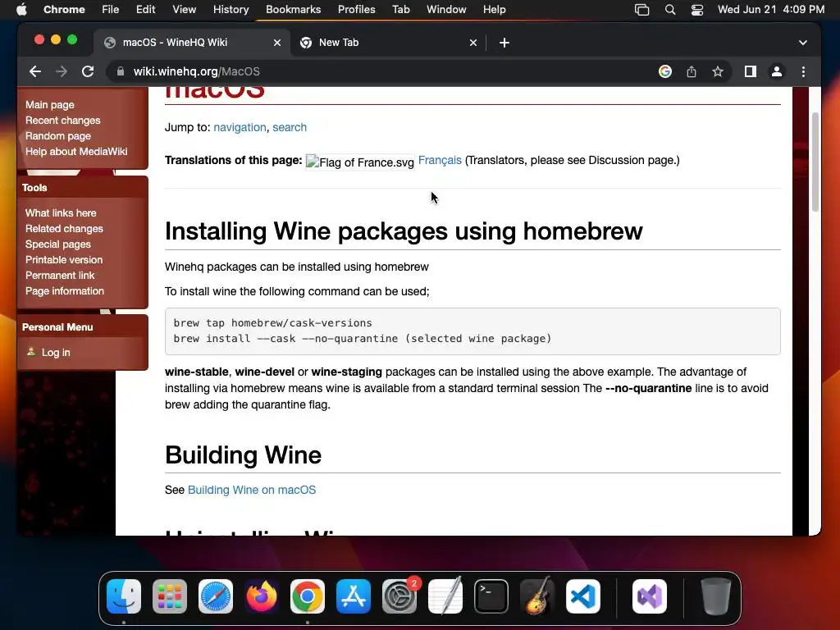Open Random page link
Image resolution: width=840 pixels, height=630 pixels.
pos(58,136)
